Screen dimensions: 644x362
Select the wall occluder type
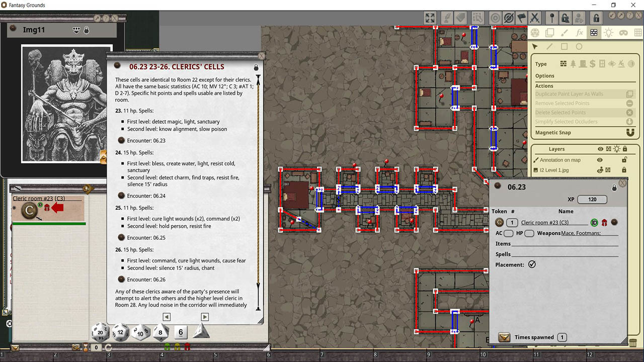coord(564,64)
